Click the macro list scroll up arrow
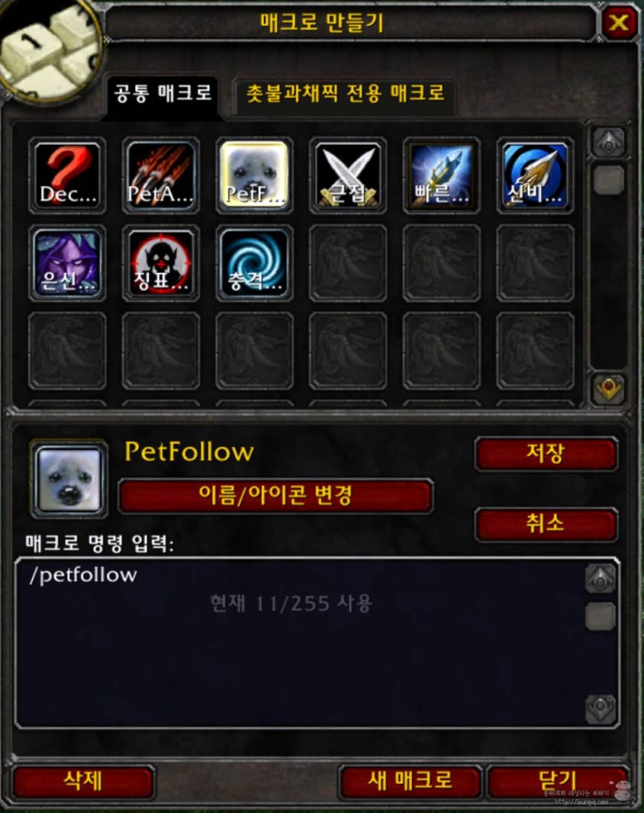 coord(609,142)
